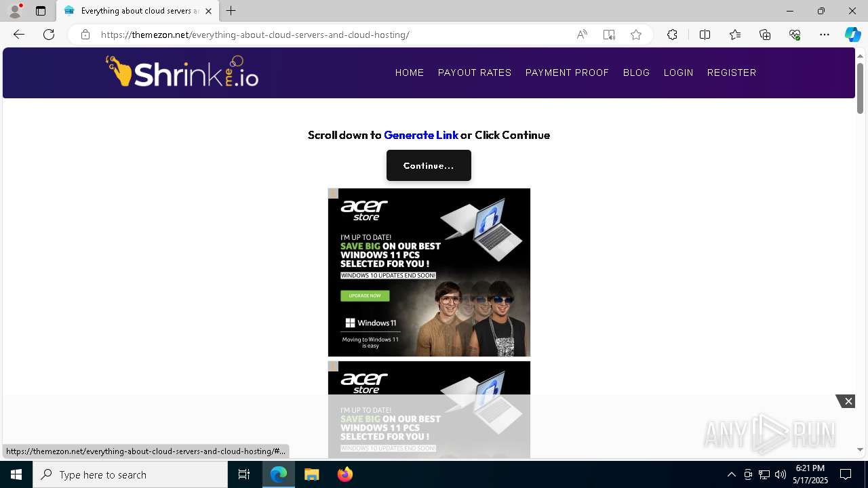Click the Read aloud icon
Image resolution: width=868 pixels, height=488 pixels.
tap(582, 35)
